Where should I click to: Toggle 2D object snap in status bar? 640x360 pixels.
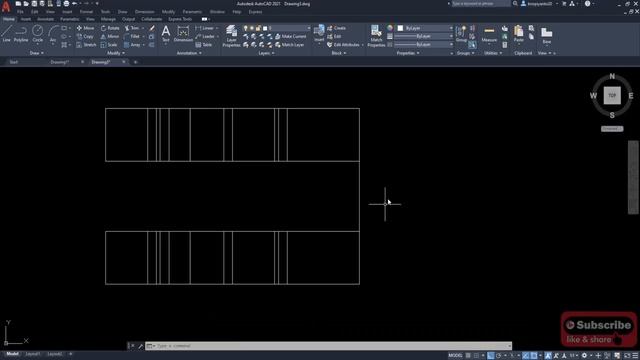(533, 356)
